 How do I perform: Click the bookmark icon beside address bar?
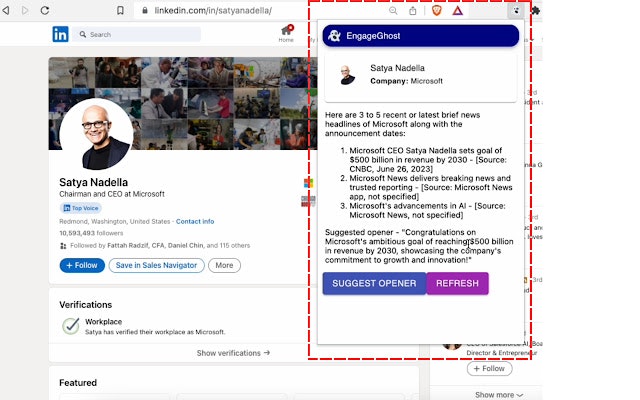tap(120, 10)
